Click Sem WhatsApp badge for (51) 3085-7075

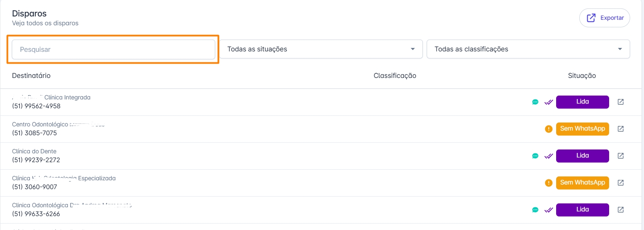pyautogui.click(x=582, y=129)
